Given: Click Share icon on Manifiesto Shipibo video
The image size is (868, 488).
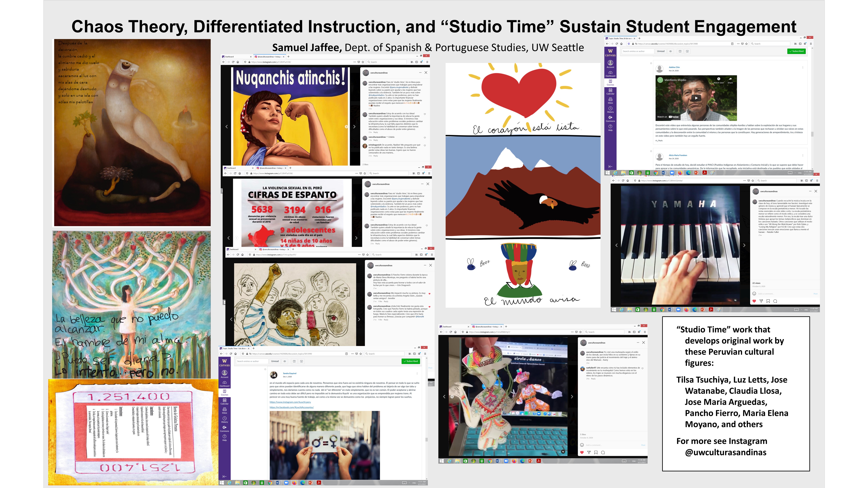Looking at the screenshot, I should pyautogui.click(x=730, y=80).
